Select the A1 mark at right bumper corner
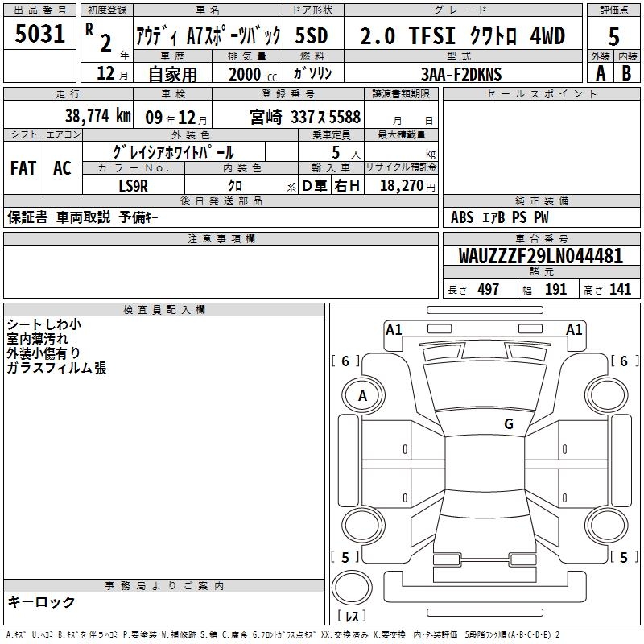This screenshot has width=644, height=644. click(x=574, y=329)
